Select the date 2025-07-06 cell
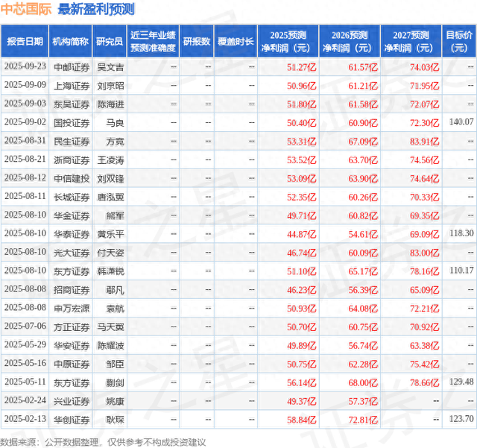 (25, 326)
